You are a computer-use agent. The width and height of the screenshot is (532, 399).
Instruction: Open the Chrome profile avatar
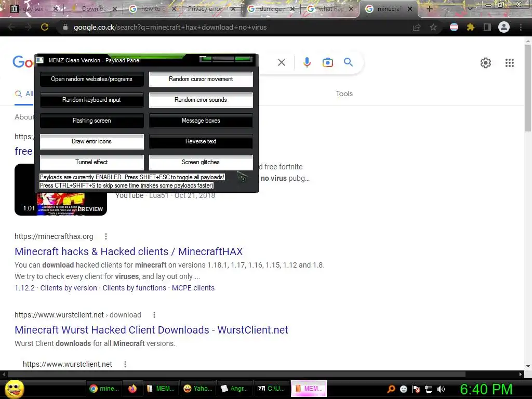click(x=504, y=27)
